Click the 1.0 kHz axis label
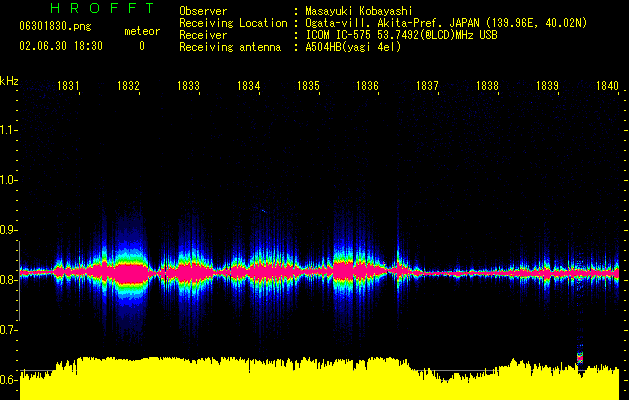Screen dimensions: 629x400 click(x=8, y=180)
